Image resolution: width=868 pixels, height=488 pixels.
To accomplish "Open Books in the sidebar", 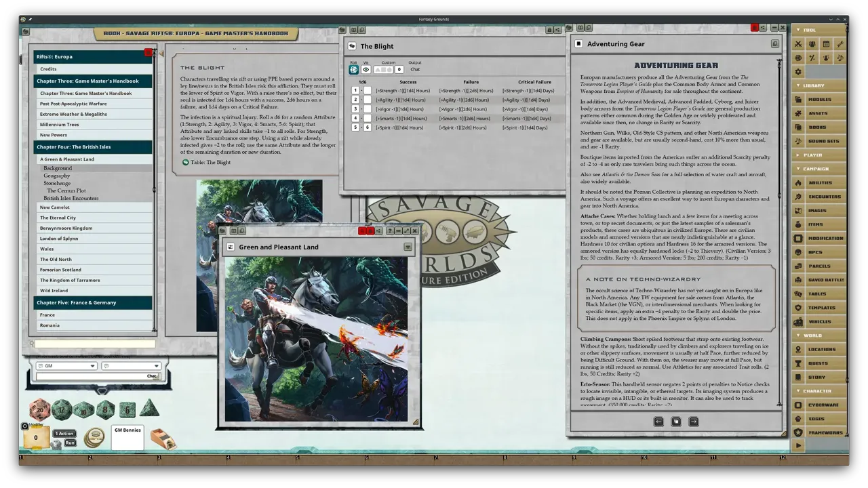I will (818, 127).
